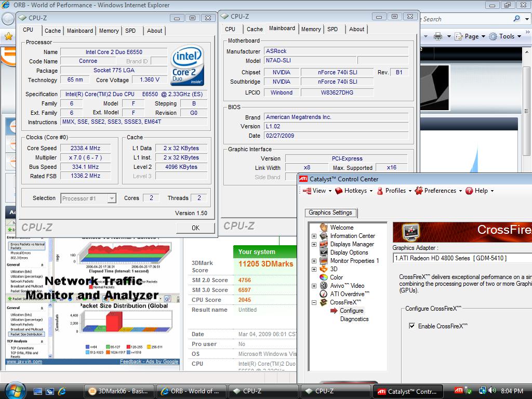Click the Network Traffic Monitor ad image
Screen dimensions: 532x399
pos(92,299)
